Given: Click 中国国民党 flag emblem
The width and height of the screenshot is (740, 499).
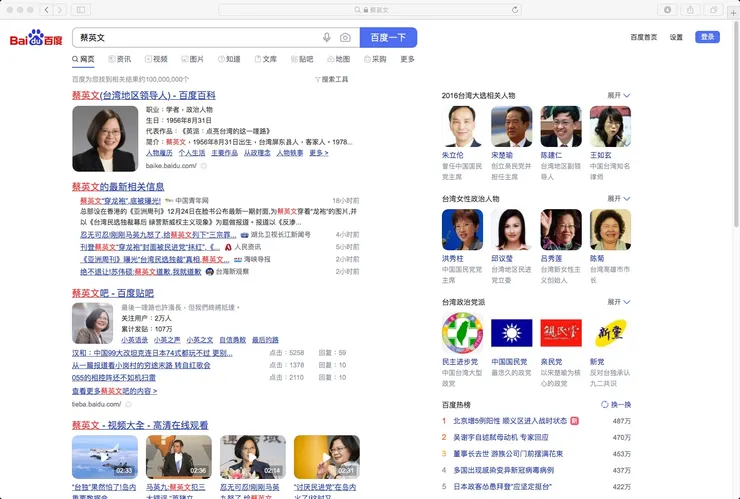Looking at the screenshot, I should [512, 332].
